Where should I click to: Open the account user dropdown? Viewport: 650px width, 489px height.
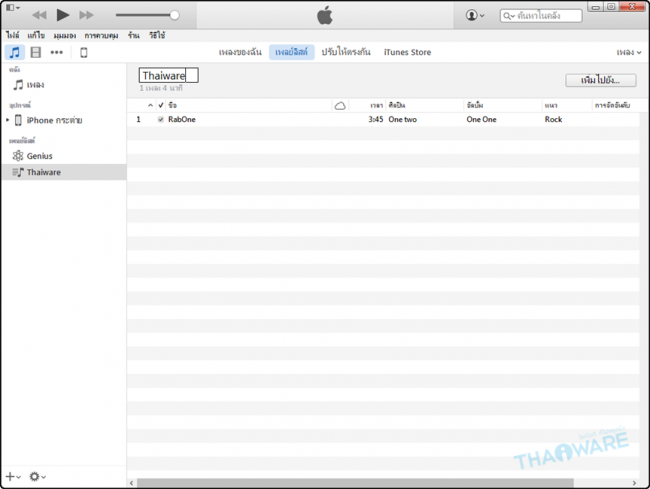point(475,15)
